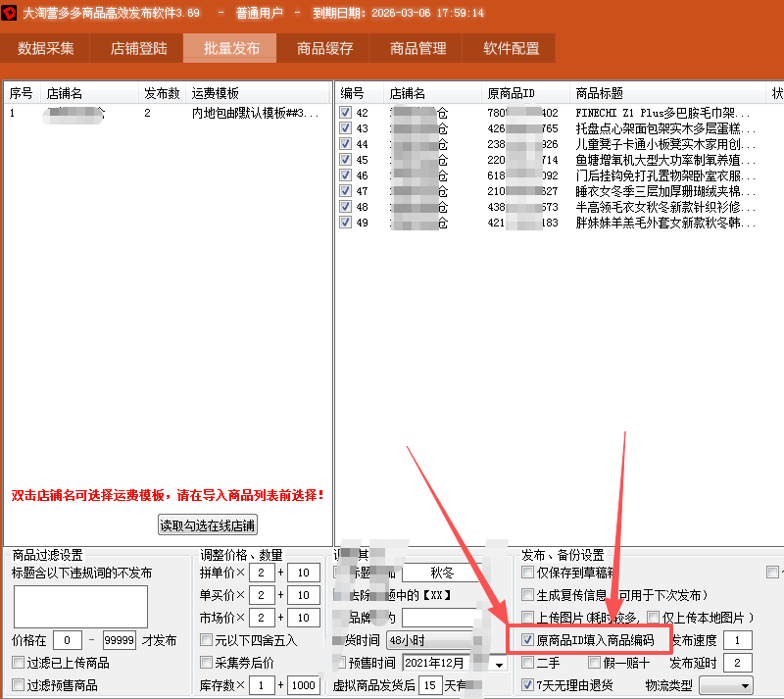
Task: Switch to the 店铺登陆 tab
Action: point(139,48)
